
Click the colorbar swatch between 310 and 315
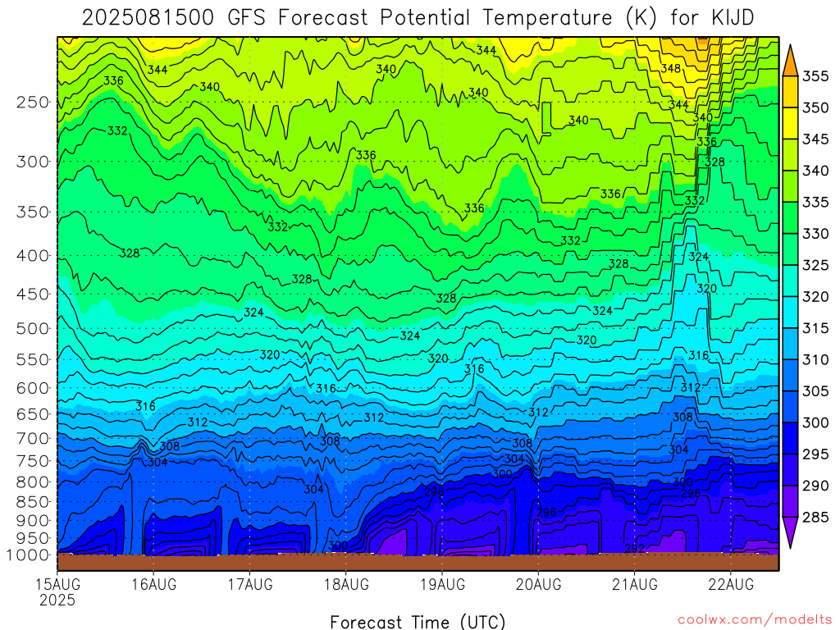(x=790, y=344)
